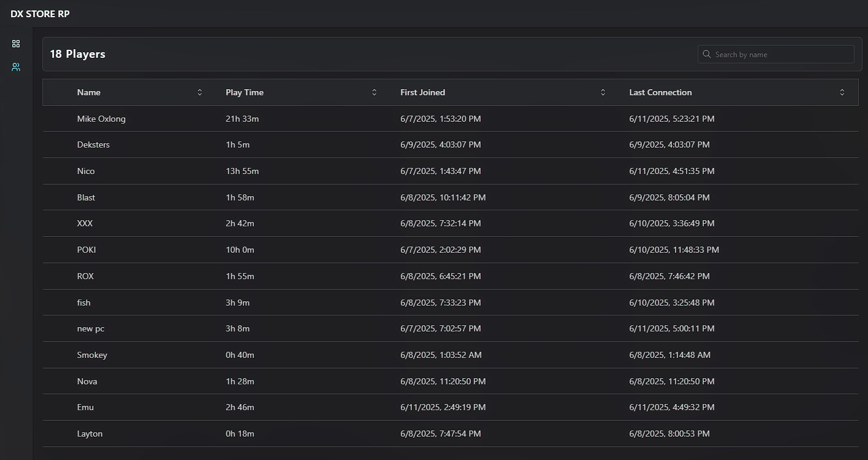
Task: Toggle sort arrows on Last Connection column
Action: [x=842, y=92]
